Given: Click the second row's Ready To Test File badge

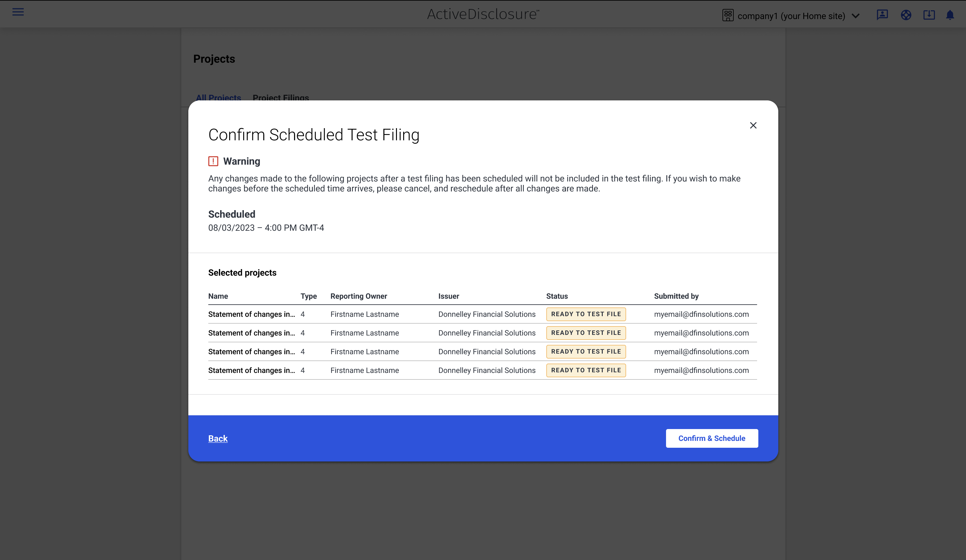Looking at the screenshot, I should [586, 333].
